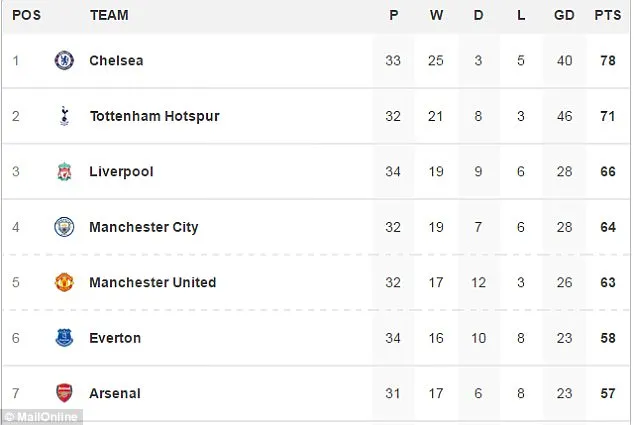Click the Manchester United crest icon
This screenshot has height=425, width=634.
(65, 283)
